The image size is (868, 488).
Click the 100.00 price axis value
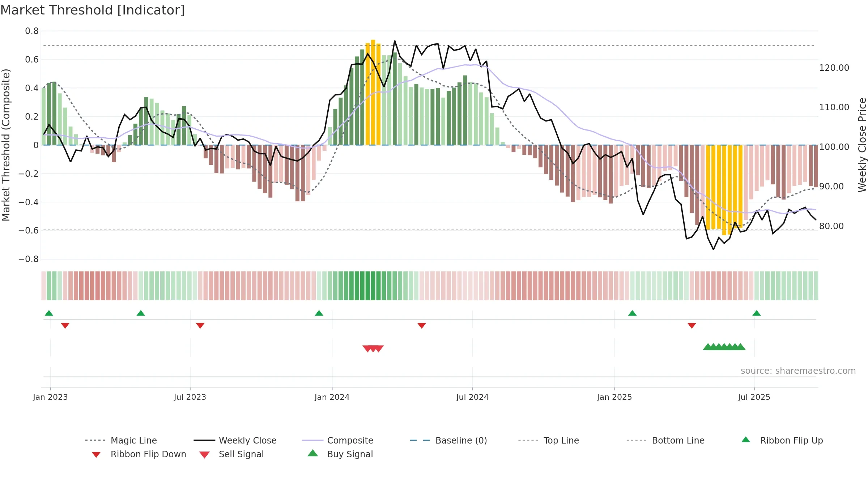(x=834, y=147)
